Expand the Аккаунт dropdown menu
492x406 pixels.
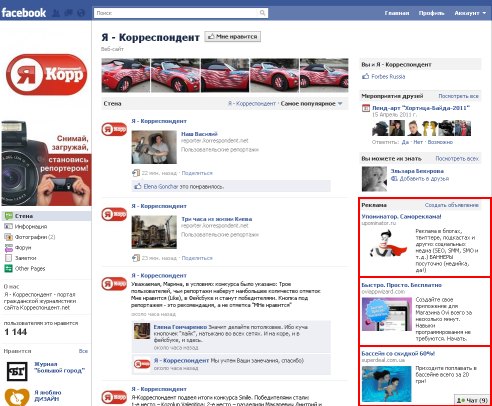pyautogui.click(x=470, y=13)
